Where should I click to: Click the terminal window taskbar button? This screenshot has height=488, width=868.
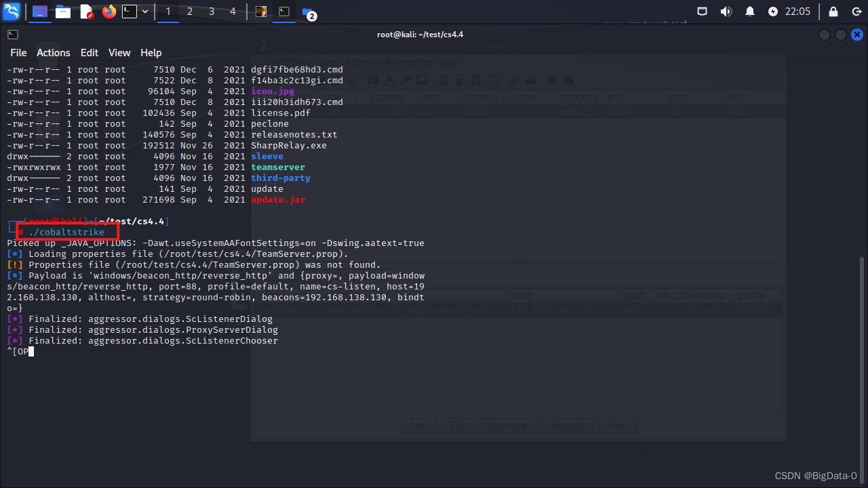pos(285,12)
